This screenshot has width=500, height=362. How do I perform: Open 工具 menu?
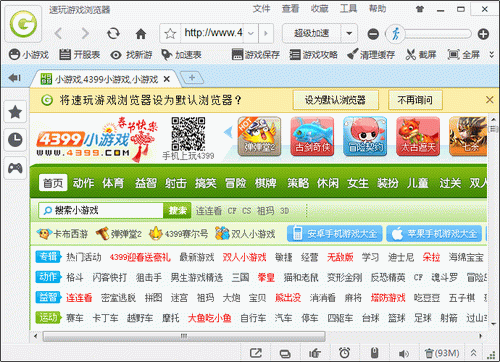[348, 9]
